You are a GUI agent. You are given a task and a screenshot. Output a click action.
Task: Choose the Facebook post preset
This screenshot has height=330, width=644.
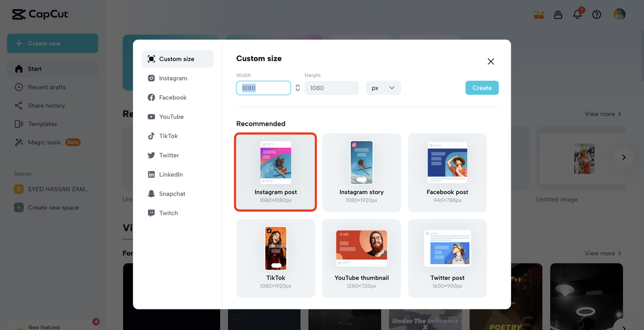447,173
